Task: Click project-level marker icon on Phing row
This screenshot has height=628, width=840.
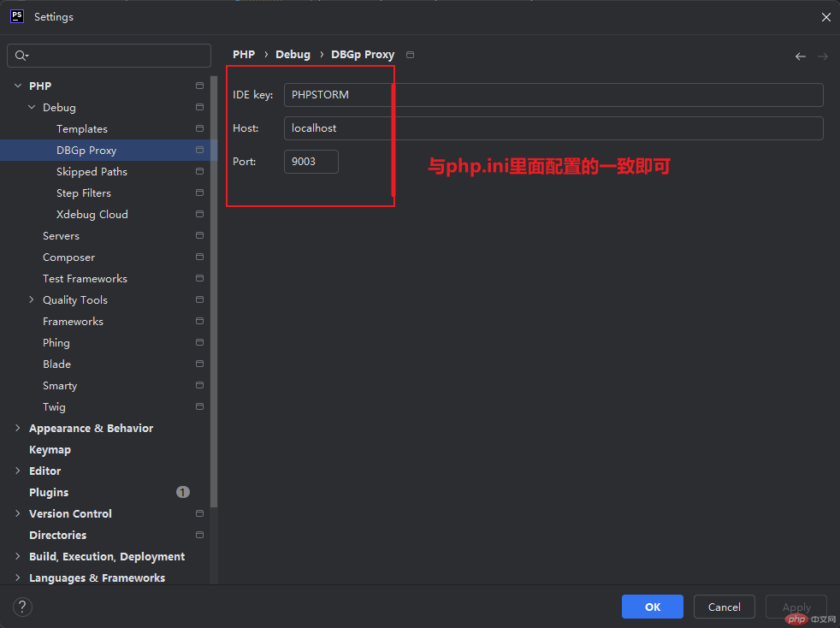Action: [200, 342]
